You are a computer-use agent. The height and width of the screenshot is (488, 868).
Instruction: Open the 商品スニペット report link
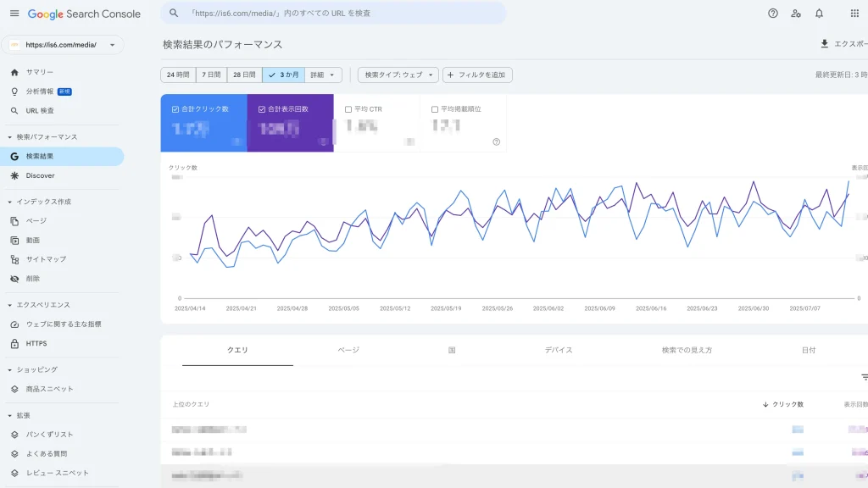(x=50, y=389)
